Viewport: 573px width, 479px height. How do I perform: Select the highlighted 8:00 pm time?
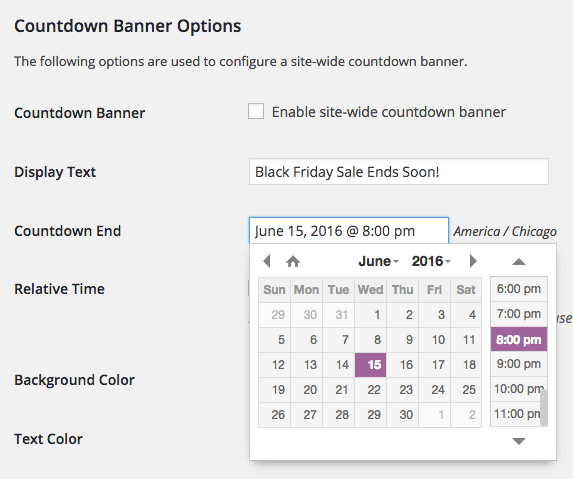pos(519,339)
